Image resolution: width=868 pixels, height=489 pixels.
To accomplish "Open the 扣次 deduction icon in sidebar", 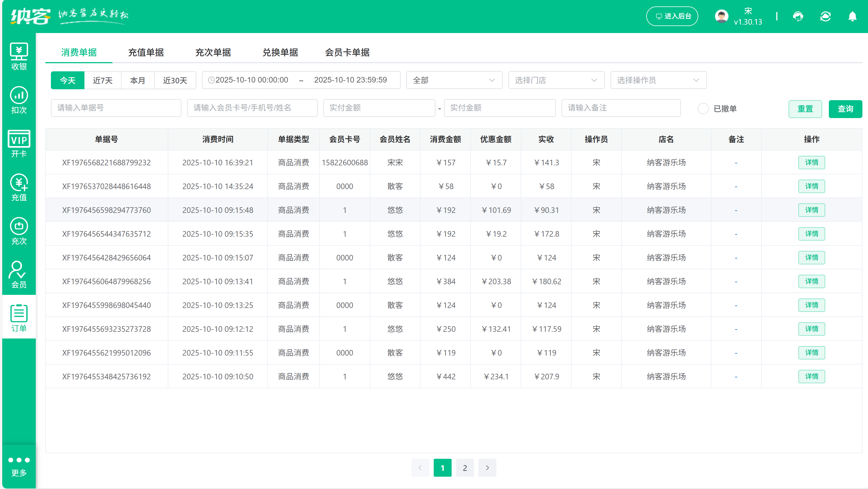I will (x=18, y=99).
